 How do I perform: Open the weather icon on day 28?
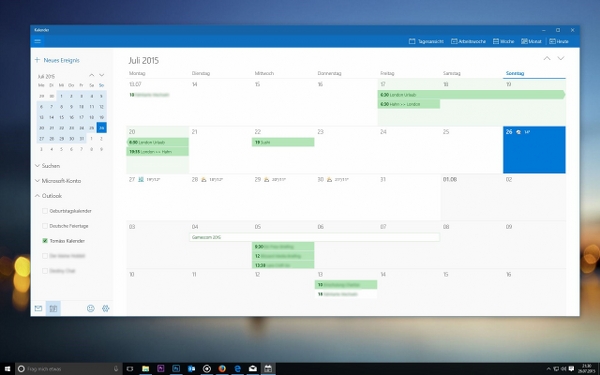tap(204, 179)
